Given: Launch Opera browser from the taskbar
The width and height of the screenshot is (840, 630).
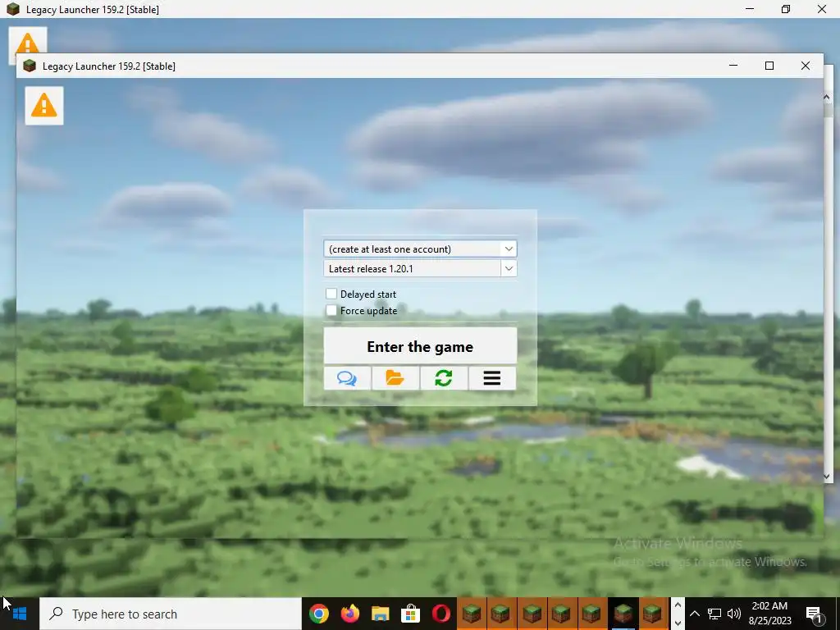Looking at the screenshot, I should (x=441, y=614).
